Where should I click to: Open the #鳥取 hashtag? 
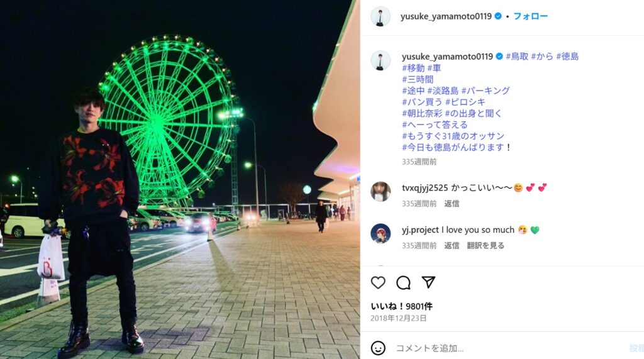(x=517, y=57)
